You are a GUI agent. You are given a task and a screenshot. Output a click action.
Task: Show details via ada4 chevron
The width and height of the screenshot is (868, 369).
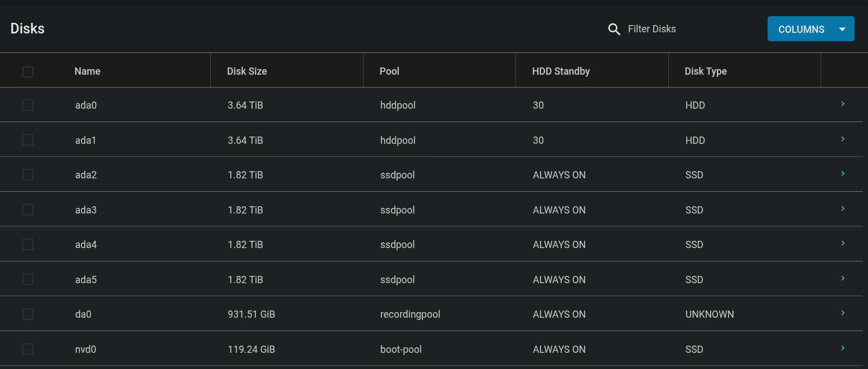point(843,243)
